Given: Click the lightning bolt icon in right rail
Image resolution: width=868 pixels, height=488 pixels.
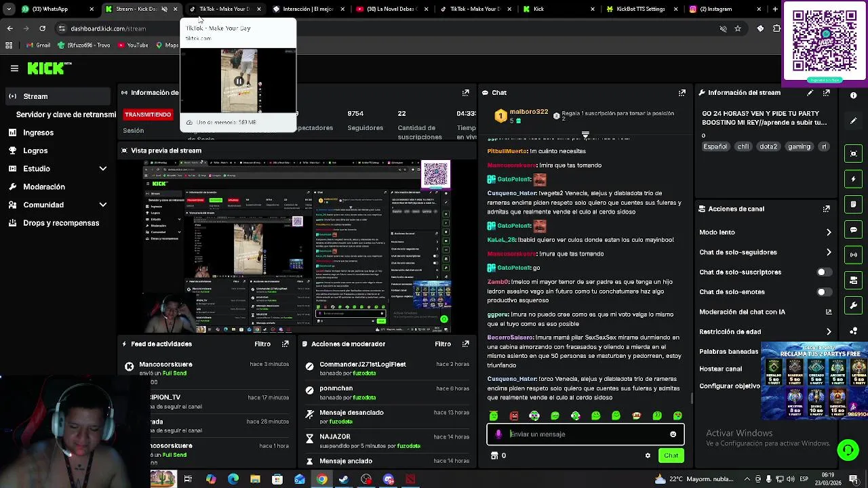Looking at the screenshot, I should [x=854, y=179].
